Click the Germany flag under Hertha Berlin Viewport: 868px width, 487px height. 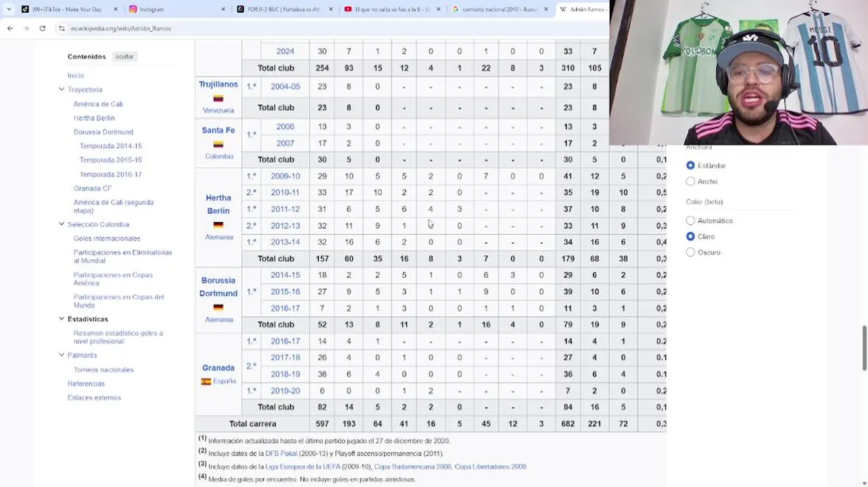click(218, 225)
